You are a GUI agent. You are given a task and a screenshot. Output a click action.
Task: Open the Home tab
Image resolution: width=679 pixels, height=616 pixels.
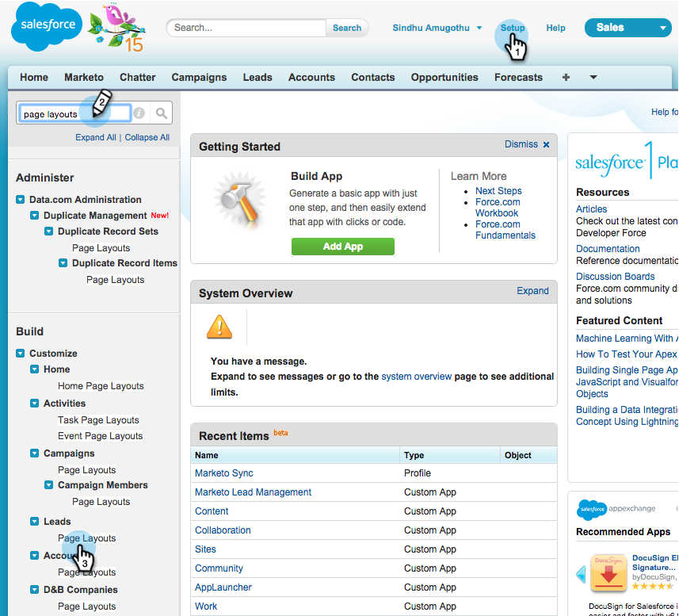[x=34, y=77]
